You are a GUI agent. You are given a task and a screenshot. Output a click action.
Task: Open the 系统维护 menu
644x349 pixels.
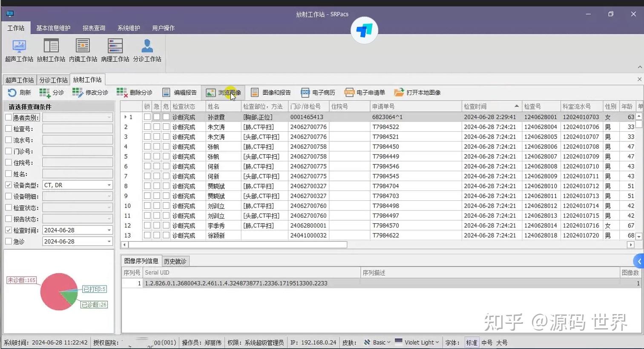[128, 28]
